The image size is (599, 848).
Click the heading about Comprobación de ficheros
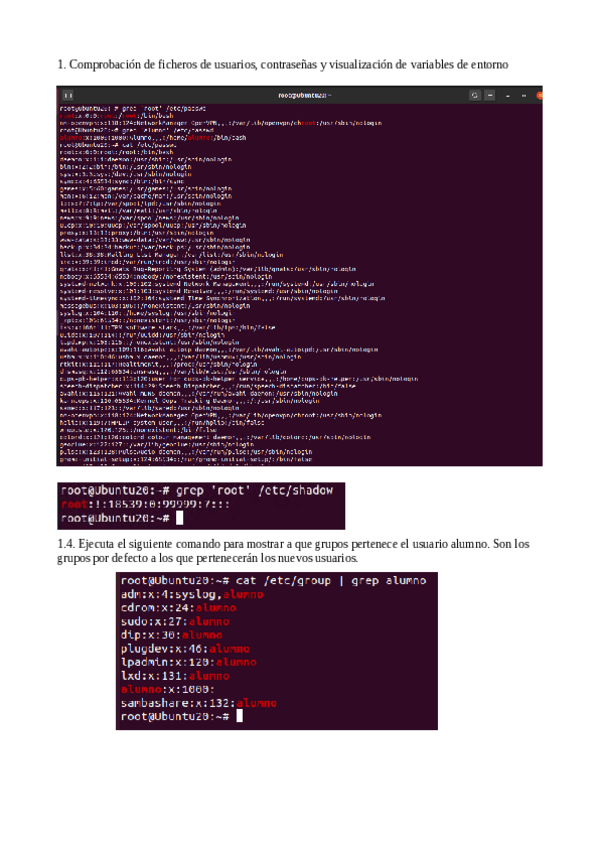coord(283,64)
